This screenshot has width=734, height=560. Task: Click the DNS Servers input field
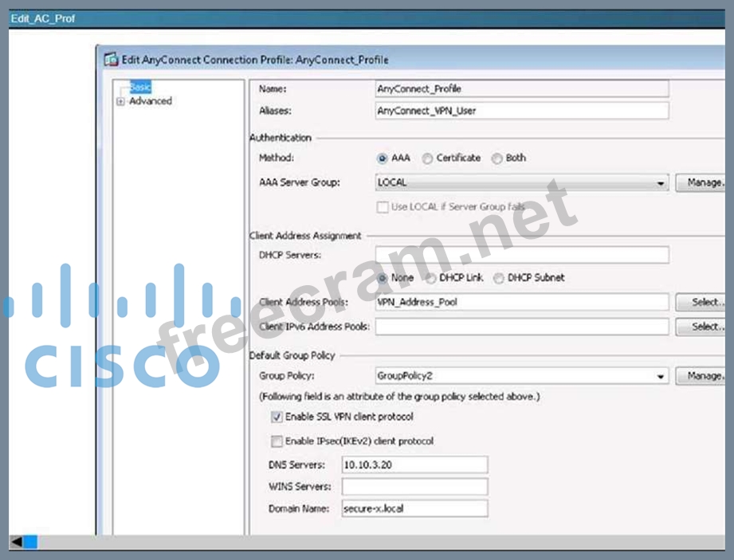coord(414,464)
